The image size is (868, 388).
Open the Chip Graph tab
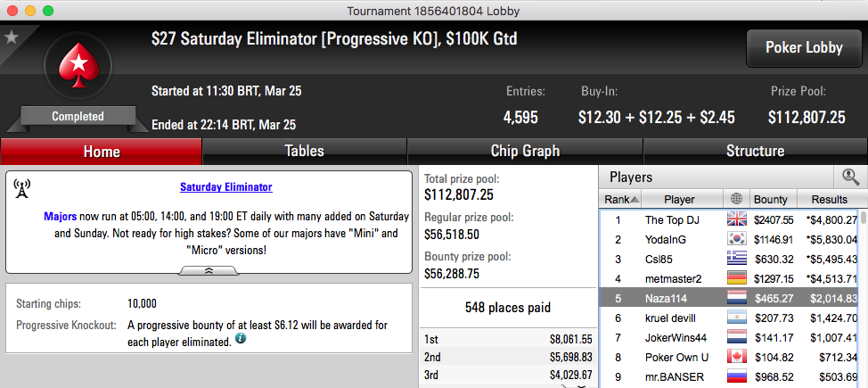525,152
